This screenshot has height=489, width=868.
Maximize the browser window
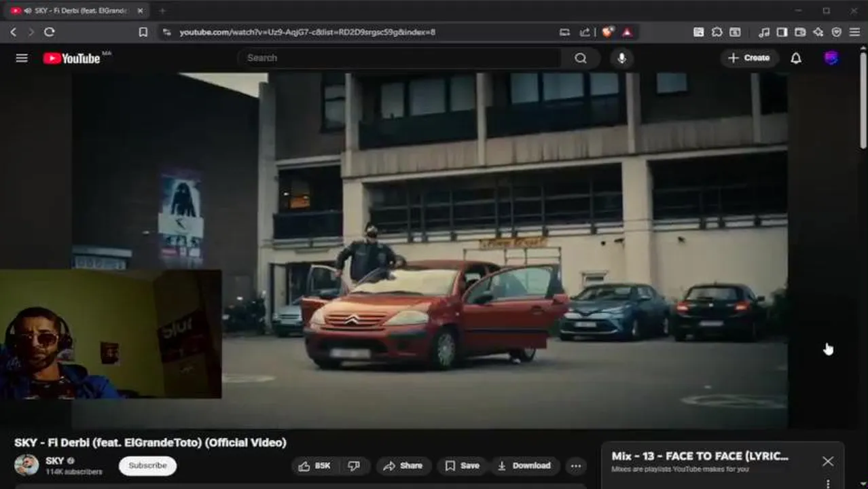pos(826,11)
